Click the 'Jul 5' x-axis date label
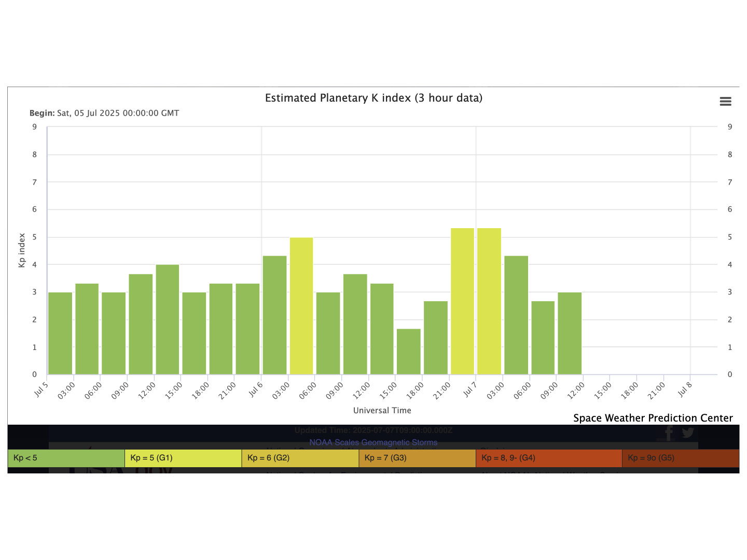Viewport: 747px width, 560px height. coord(41,389)
